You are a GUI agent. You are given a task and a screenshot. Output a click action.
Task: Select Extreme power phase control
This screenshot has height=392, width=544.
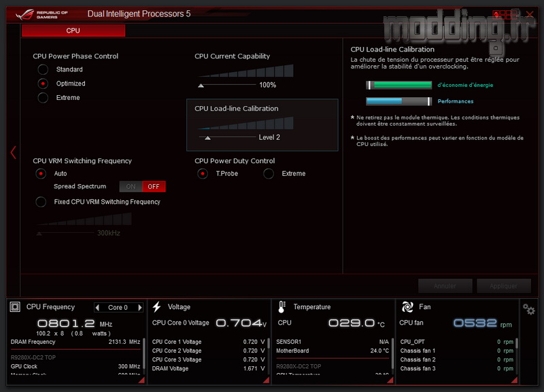[x=43, y=98]
